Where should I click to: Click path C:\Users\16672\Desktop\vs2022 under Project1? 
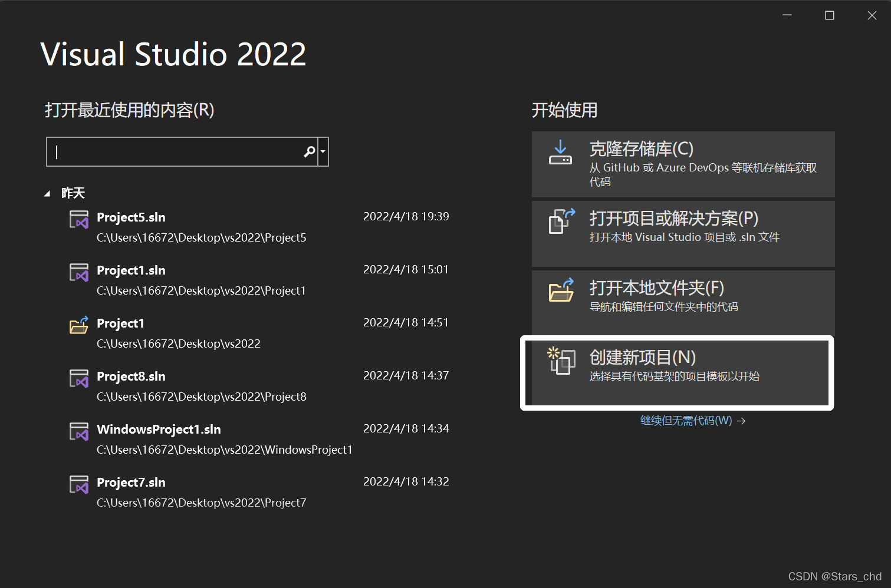[x=179, y=344]
